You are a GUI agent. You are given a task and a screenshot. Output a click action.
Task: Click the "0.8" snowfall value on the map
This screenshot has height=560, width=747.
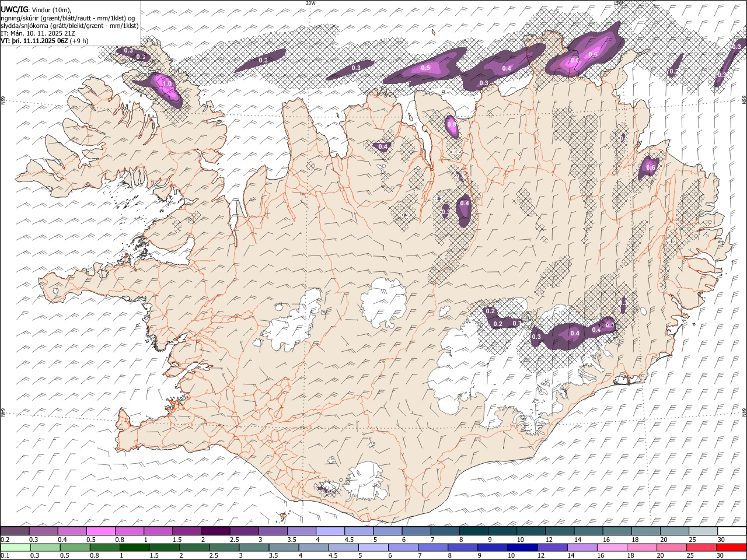tap(451, 124)
